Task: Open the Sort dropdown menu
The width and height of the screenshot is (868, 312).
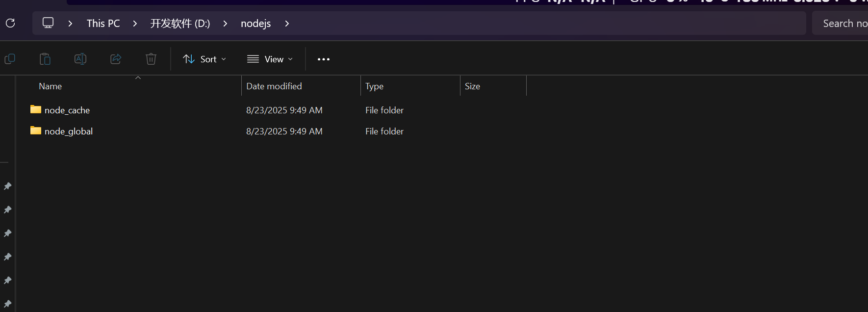Action: click(204, 59)
